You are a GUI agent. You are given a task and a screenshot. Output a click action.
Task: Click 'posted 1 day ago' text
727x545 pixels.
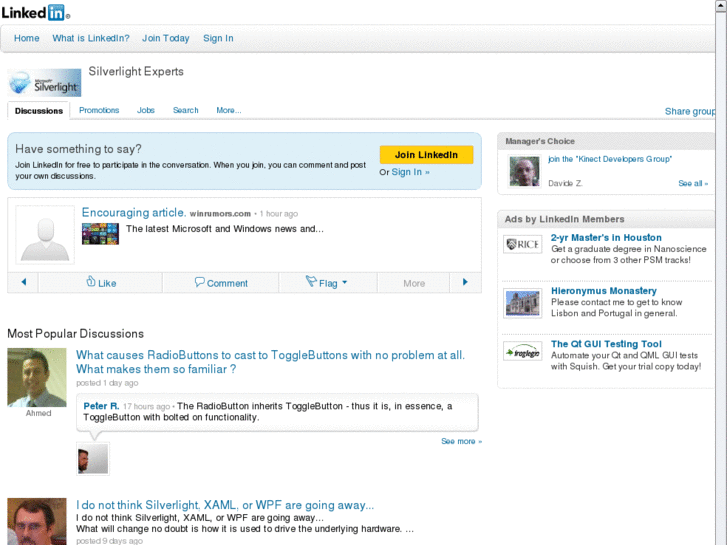click(x=107, y=383)
